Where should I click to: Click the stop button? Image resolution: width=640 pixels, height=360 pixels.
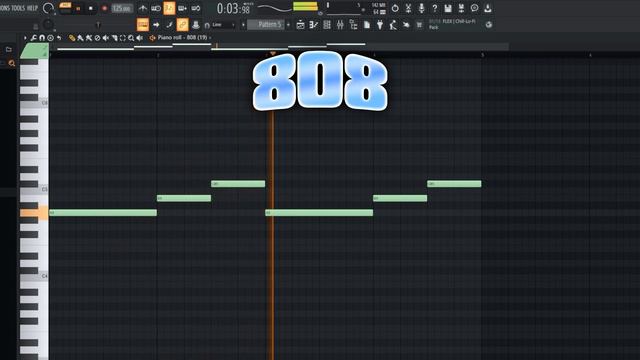click(x=91, y=8)
